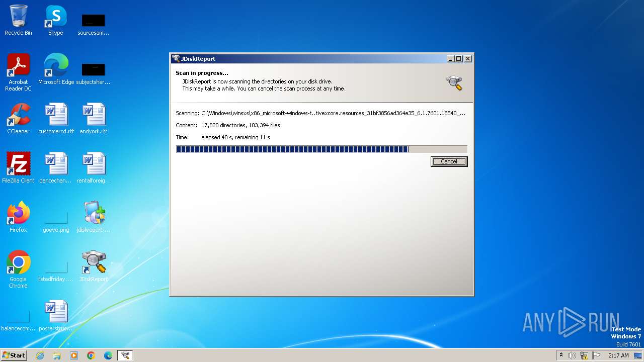Show hidden system tray icons
This screenshot has width=644, height=362.
pos(561,355)
